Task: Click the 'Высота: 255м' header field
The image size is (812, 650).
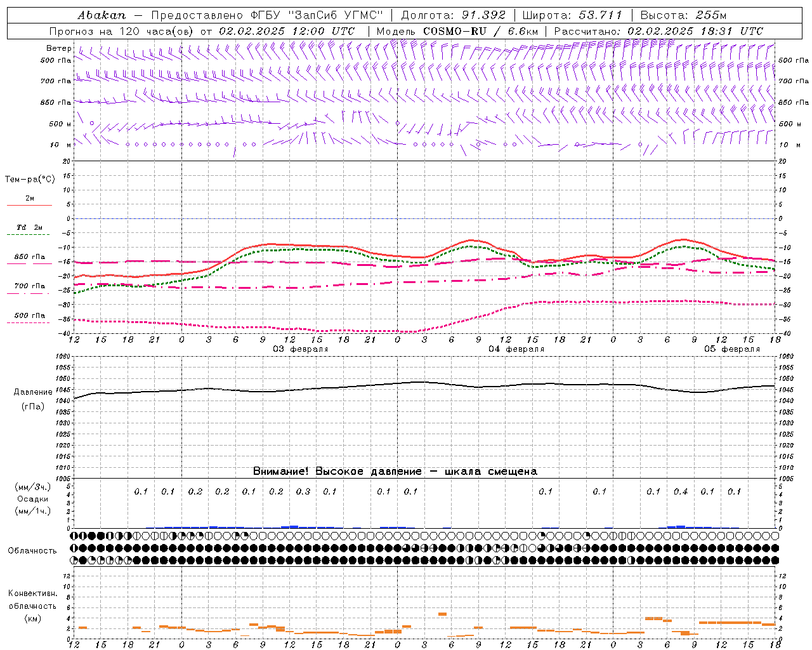Action: click(x=684, y=15)
